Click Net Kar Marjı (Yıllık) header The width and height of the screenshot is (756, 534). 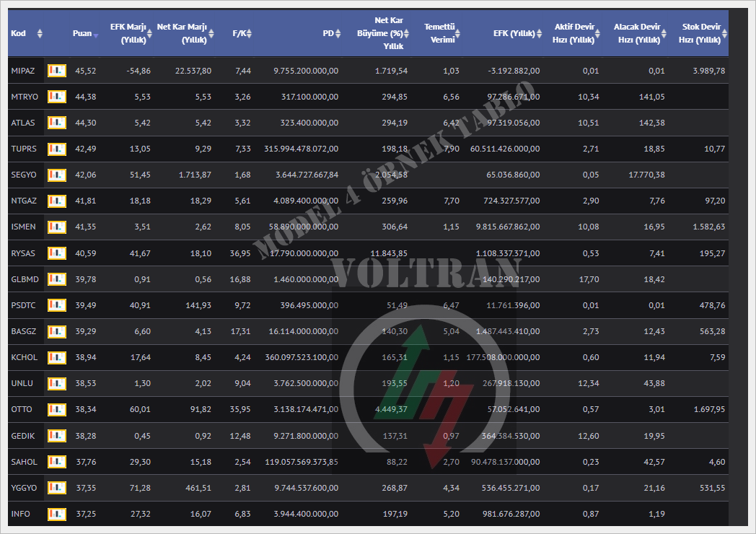182,33
